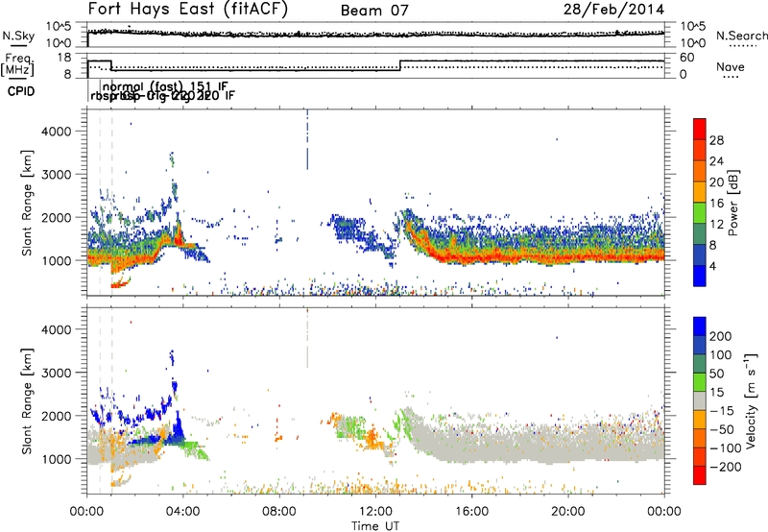
Task: Click the 'Time UT' x-axis title
Action: (x=375, y=525)
